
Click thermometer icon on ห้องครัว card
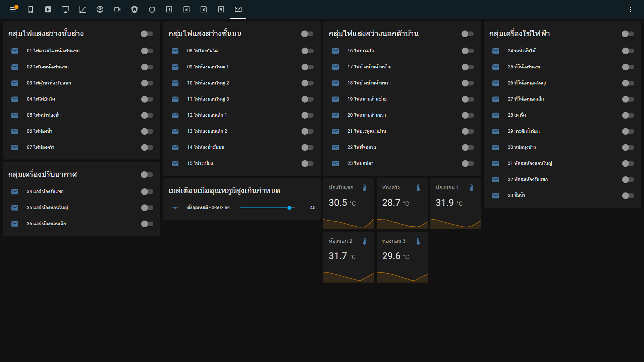[418, 188]
